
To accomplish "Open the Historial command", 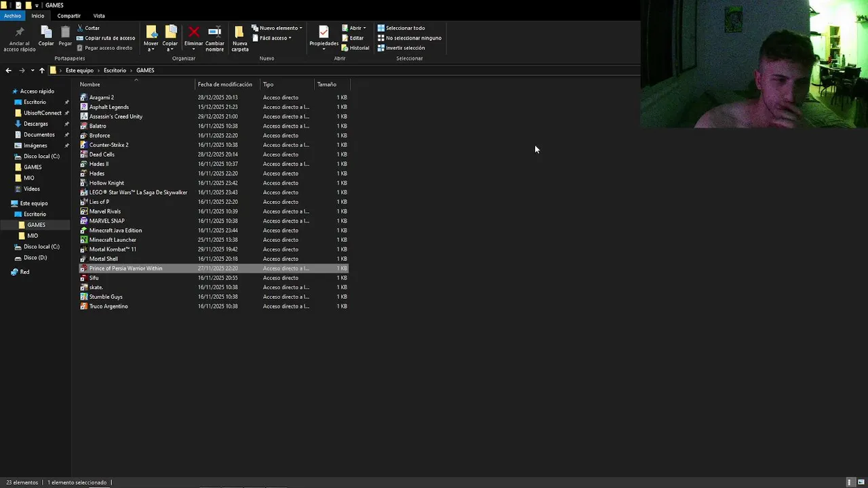I will 355,48.
